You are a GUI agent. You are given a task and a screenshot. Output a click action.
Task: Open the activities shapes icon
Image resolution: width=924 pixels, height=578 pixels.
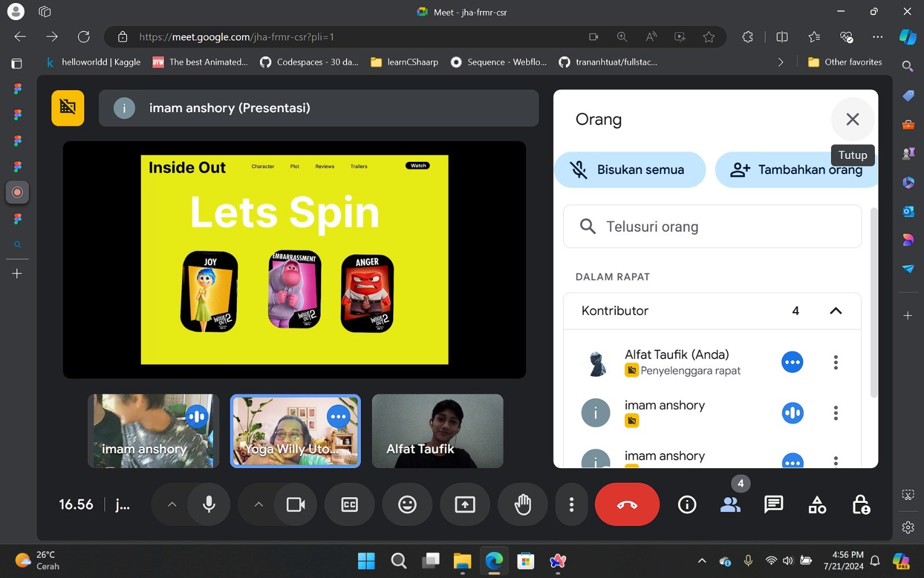[817, 505]
